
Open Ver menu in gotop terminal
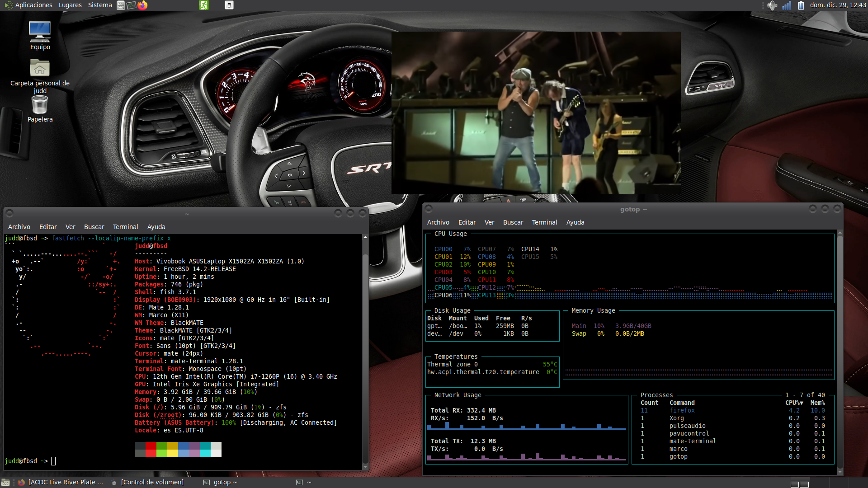coord(489,222)
